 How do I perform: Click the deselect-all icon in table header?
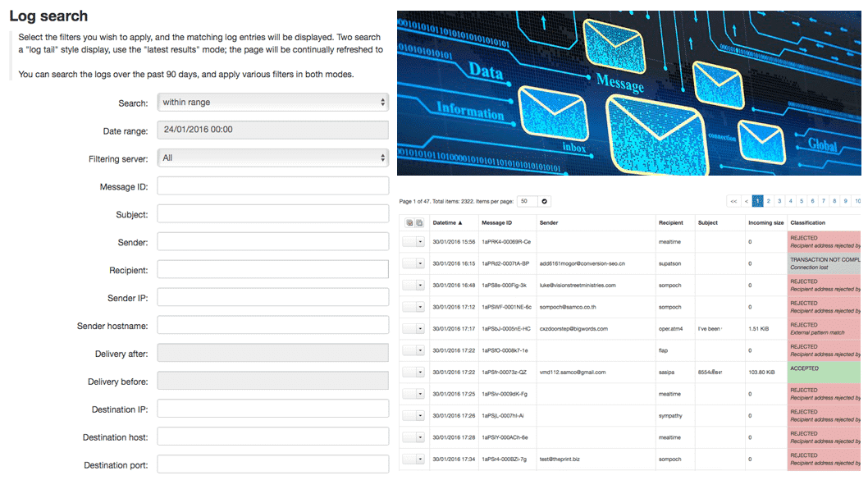click(419, 223)
